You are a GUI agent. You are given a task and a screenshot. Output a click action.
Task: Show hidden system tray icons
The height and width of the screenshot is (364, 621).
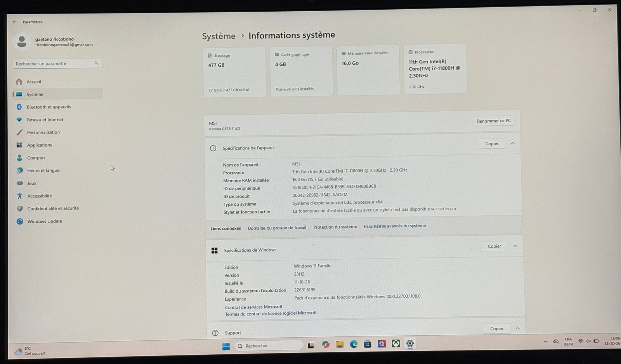[x=546, y=341]
